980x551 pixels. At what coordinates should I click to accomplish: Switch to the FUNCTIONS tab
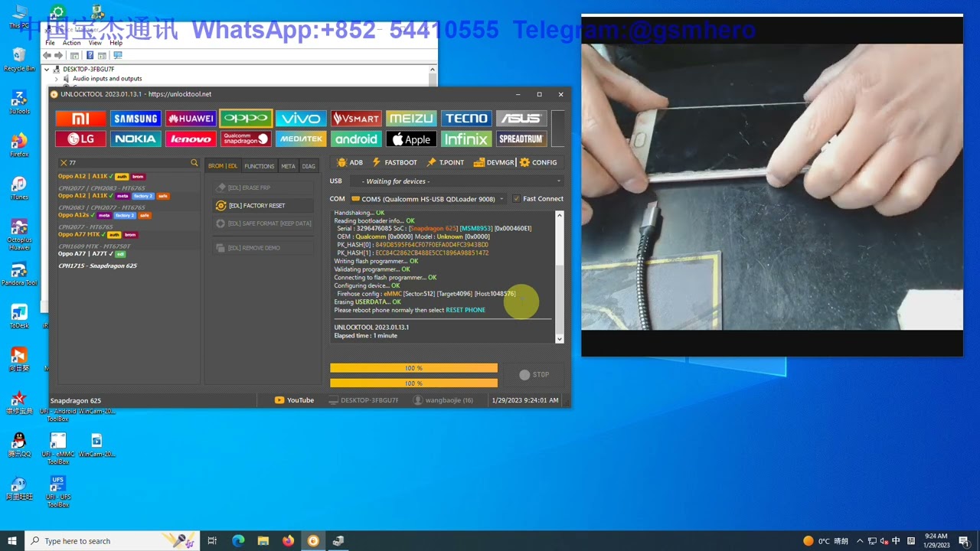click(260, 166)
